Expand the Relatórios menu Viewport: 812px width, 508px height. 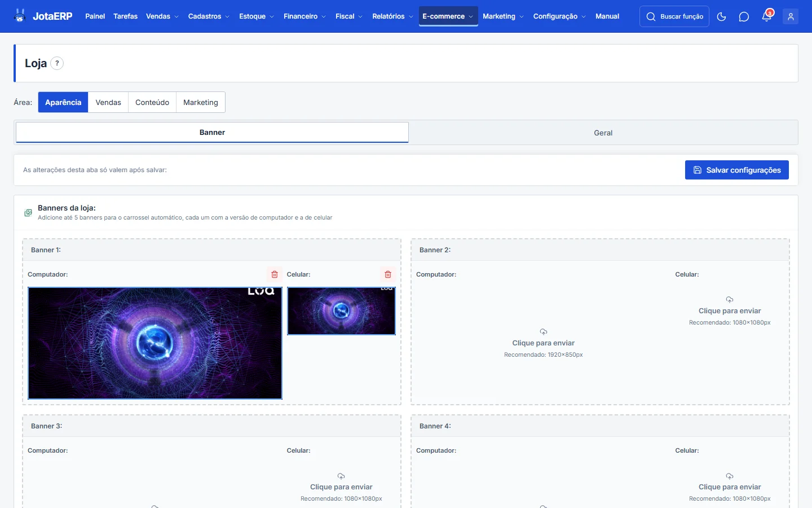[x=392, y=16]
